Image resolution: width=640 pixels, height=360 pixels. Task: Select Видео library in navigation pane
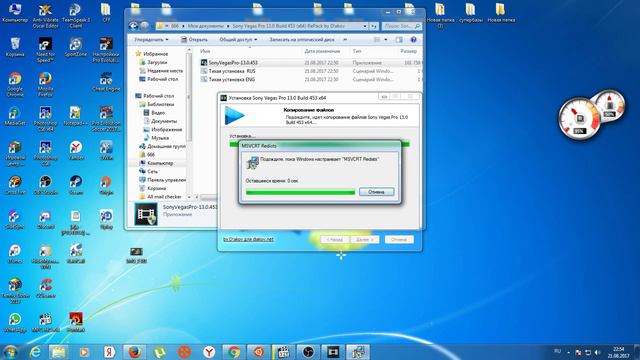click(154, 113)
